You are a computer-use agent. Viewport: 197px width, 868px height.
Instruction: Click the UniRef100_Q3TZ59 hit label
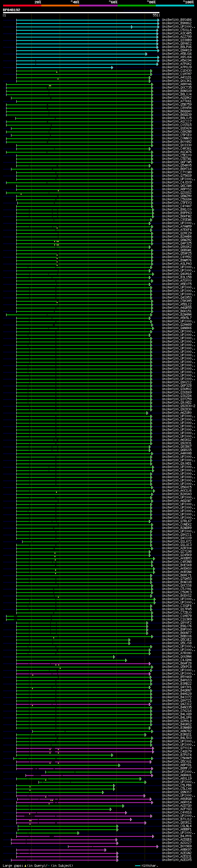[177, 399]
